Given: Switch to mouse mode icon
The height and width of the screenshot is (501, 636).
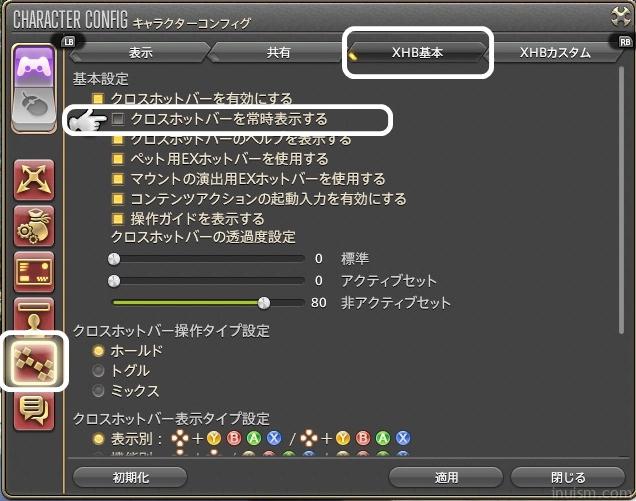Looking at the screenshot, I should (x=34, y=108).
